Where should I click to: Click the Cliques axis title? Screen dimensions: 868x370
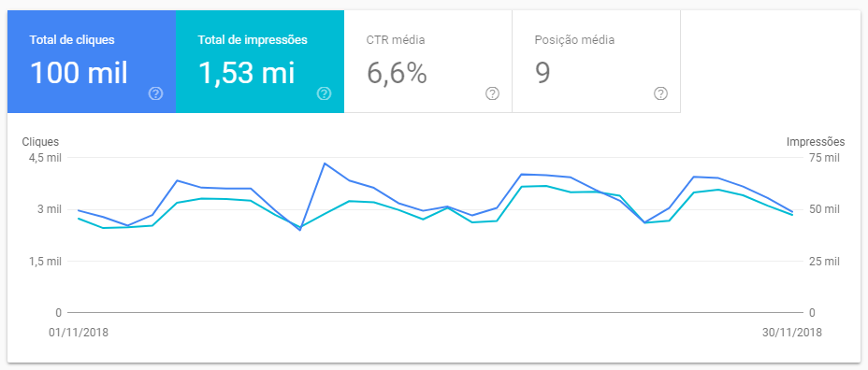(40, 142)
